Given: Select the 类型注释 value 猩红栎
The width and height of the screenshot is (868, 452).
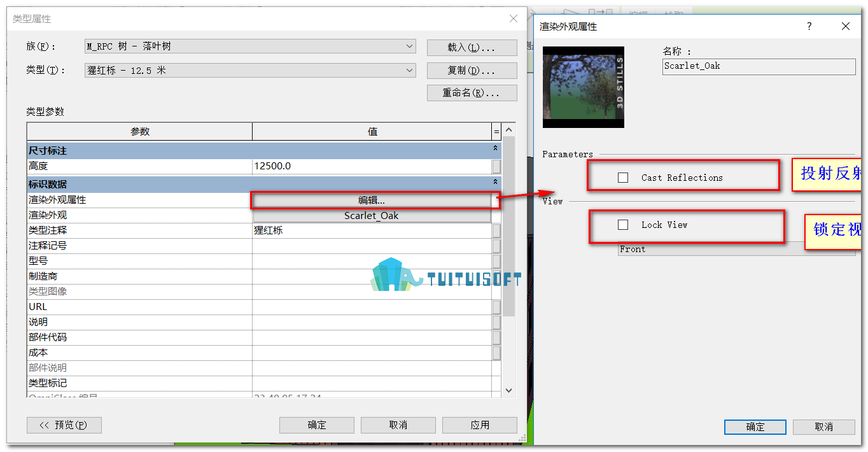Looking at the screenshot, I should (x=372, y=230).
